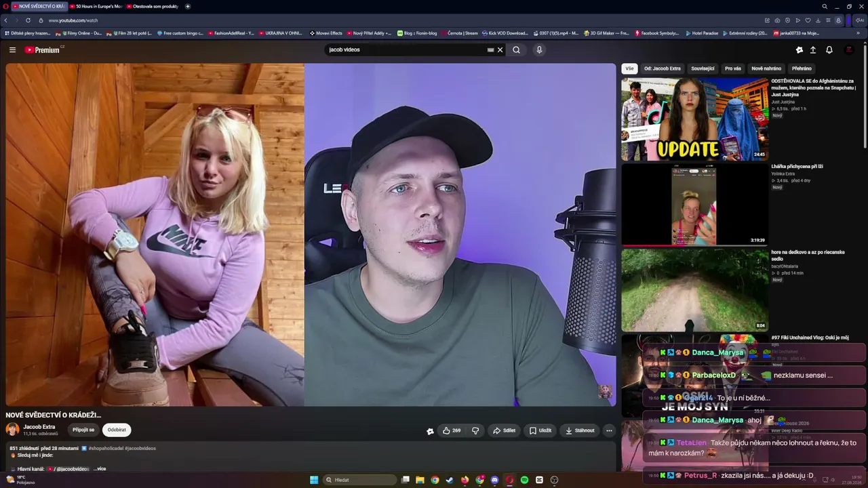Click the main video player
The image size is (868, 488).
[x=311, y=235]
